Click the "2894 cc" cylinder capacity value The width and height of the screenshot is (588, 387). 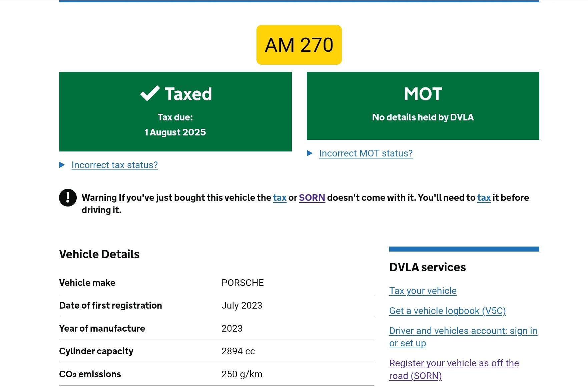tap(238, 351)
